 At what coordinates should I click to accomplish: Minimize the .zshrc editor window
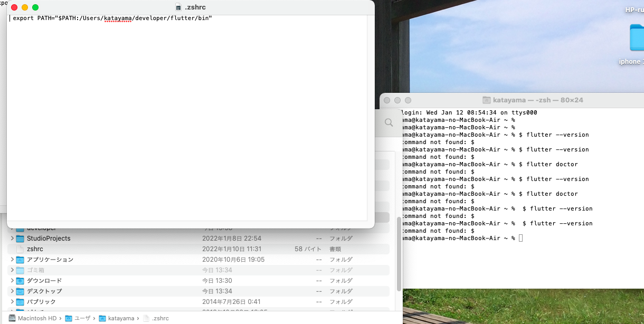pyautogui.click(x=25, y=7)
